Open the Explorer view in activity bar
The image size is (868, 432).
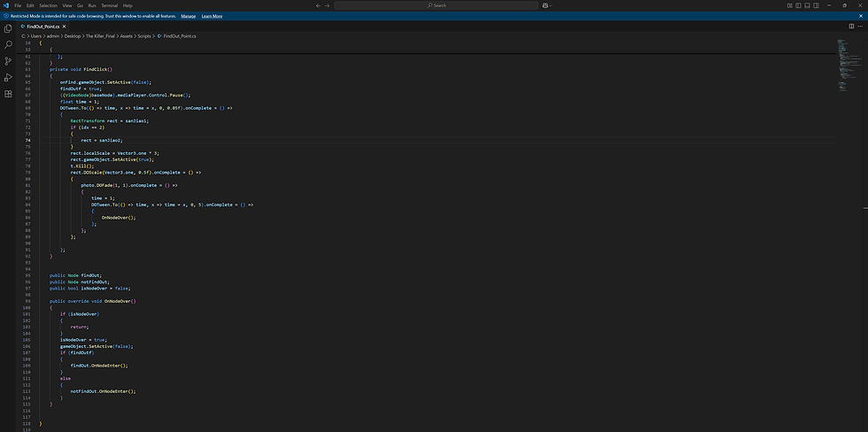pyautogui.click(x=8, y=28)
